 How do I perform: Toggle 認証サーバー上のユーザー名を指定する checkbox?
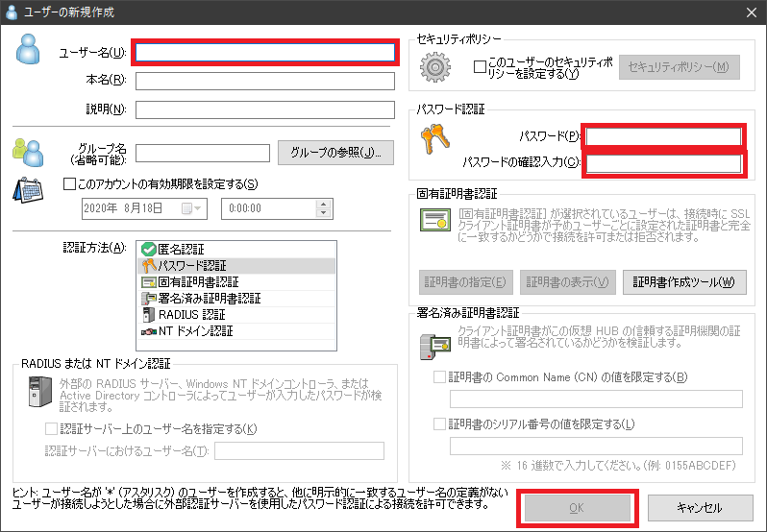[51, 429]
